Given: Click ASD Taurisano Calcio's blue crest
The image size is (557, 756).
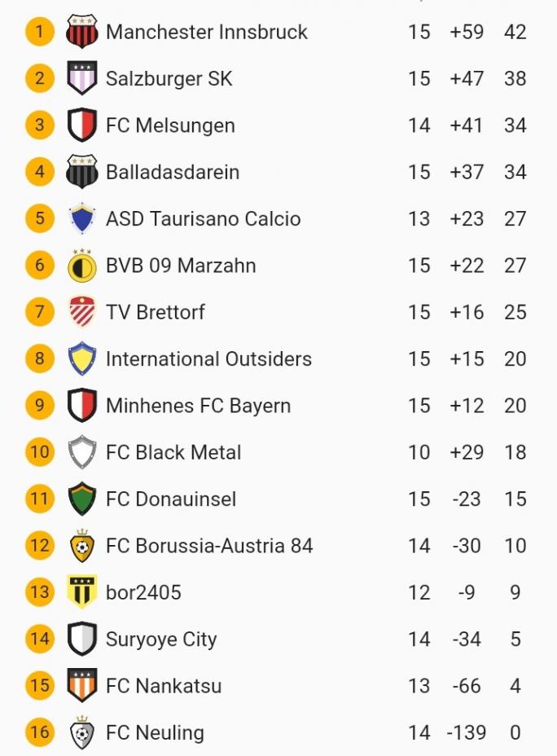Looking at the screenshot, I should 82,218.
